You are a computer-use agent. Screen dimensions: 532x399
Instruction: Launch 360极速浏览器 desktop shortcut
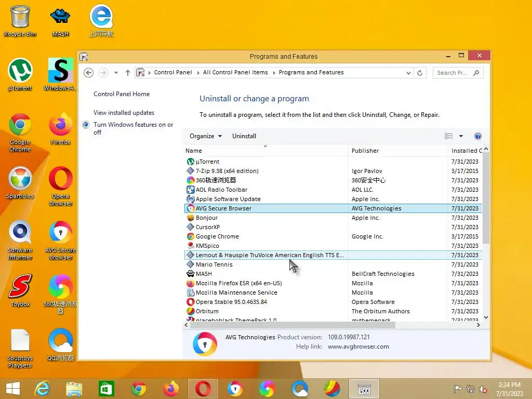[60, 294]
